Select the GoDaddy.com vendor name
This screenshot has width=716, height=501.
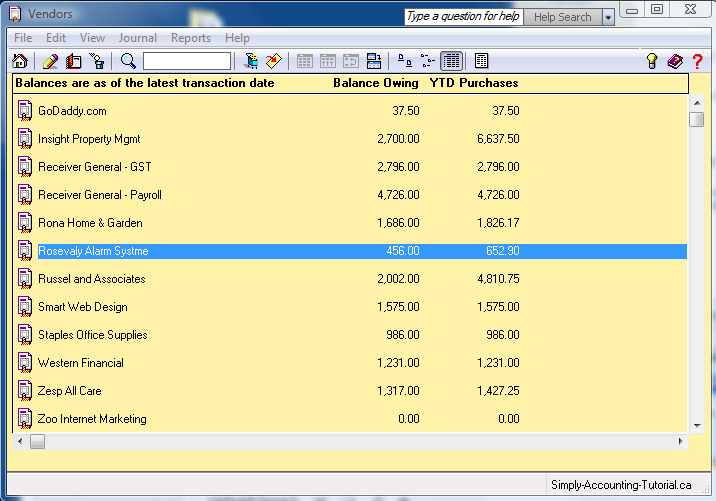pos(72,111)
